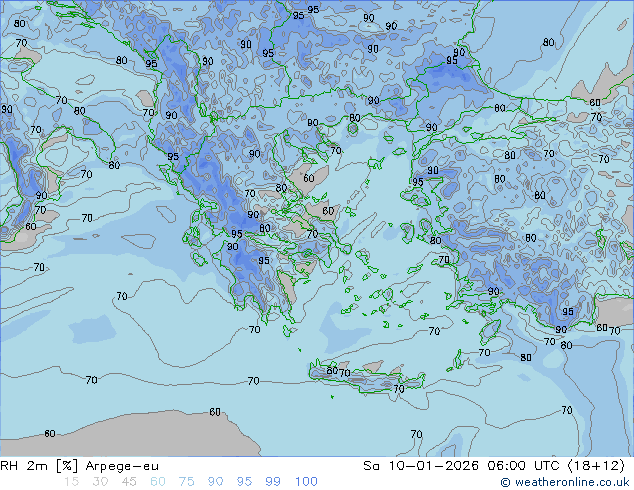Select the 30 value in the legend

tap(100, 482)
